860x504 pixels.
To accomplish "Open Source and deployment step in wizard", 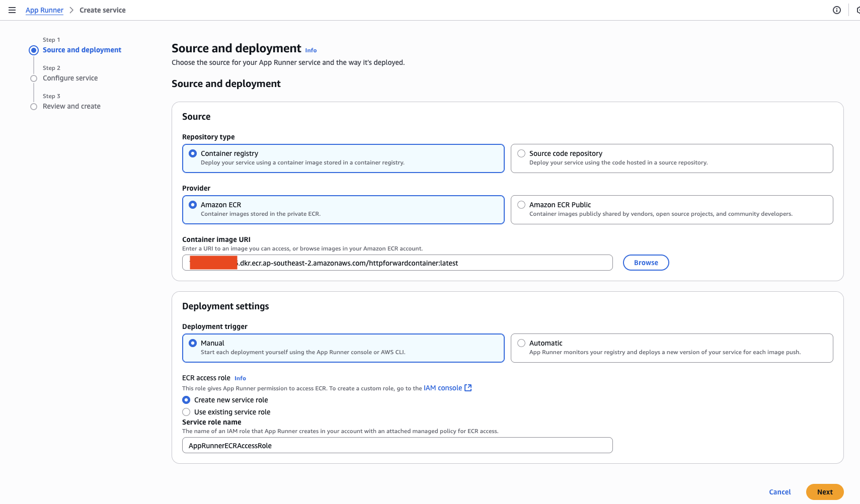I will pos(82,50).
